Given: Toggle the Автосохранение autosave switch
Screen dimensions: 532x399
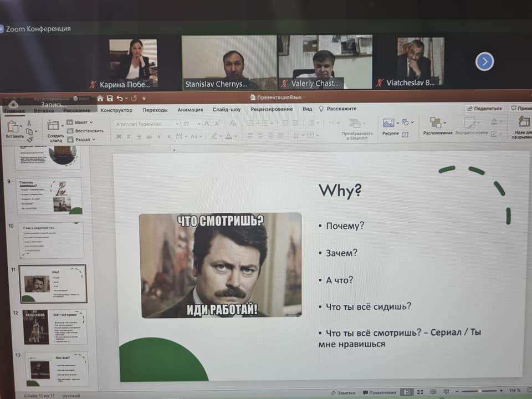Looking at the screenshot, I should [x=81, y=99].
